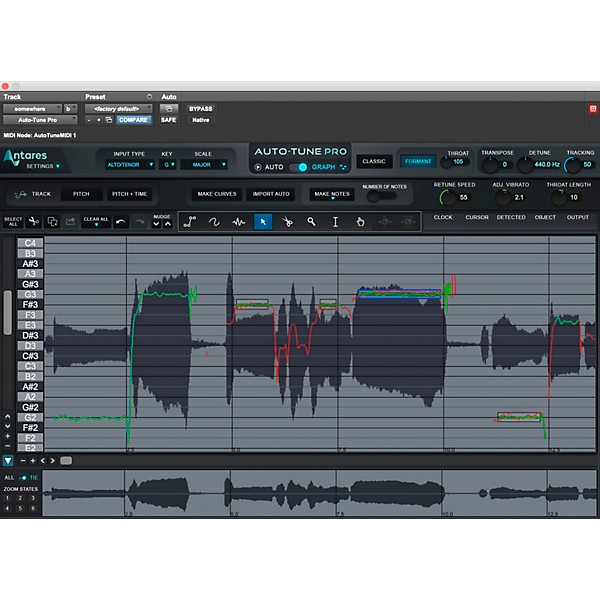The width and height of the screenshot is (600, 600).
Task: Click the Auto play circle icon
Action: pos(258,167)
